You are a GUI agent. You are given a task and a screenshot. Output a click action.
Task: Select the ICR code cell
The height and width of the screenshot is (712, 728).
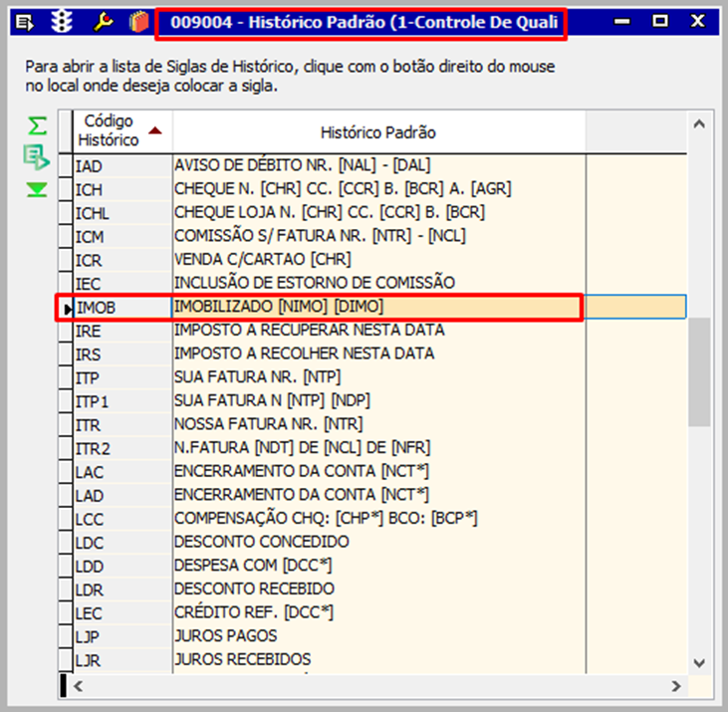122,260
